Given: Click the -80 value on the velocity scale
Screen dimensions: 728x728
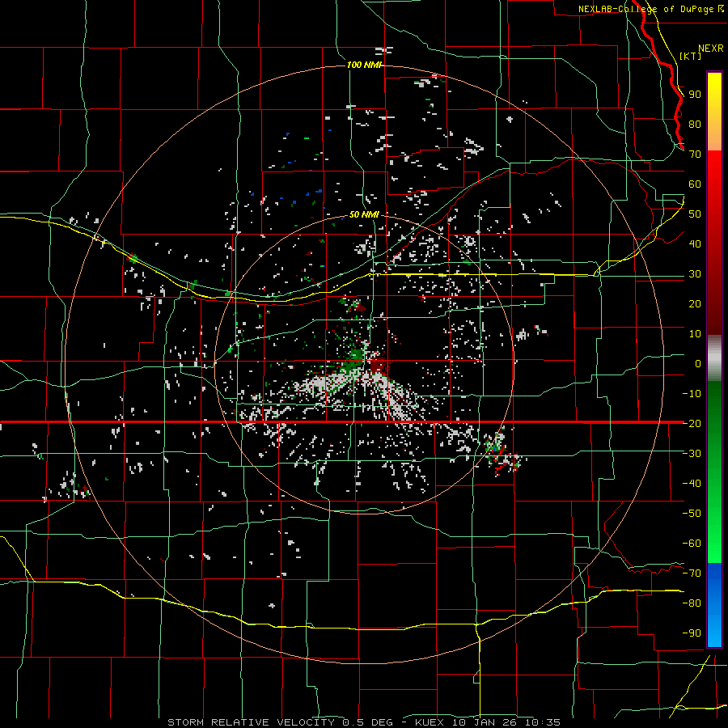Looking at the screenshot, I should point(692,603).
